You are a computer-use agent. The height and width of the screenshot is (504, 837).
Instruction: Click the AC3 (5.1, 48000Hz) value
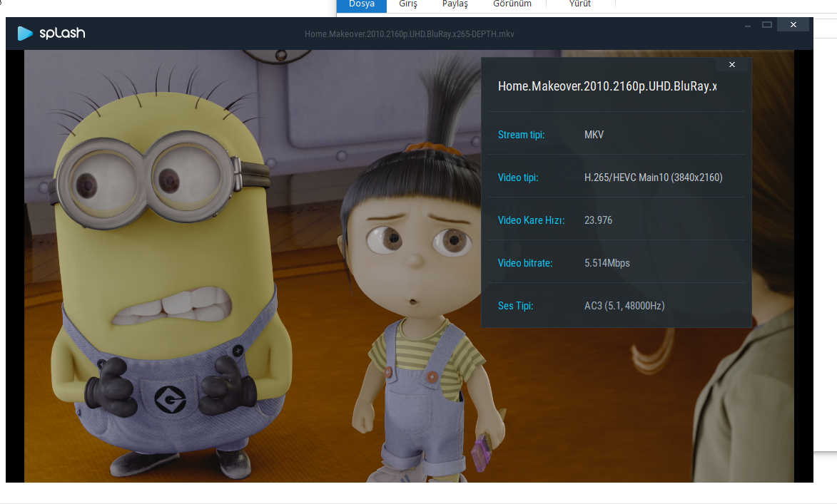click(624, 306)
